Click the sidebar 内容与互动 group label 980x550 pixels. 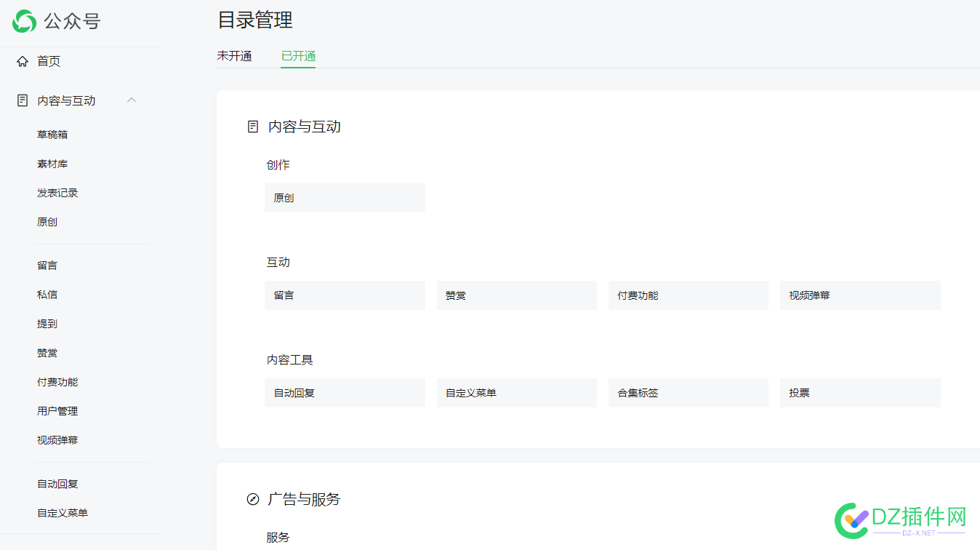pos(66,100)
